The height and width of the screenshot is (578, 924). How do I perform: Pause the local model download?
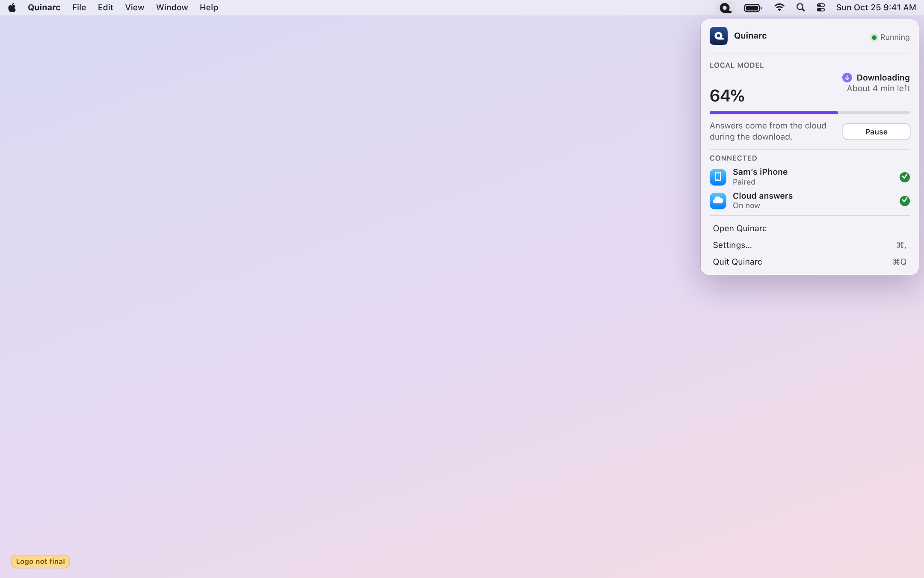(876, 132)
